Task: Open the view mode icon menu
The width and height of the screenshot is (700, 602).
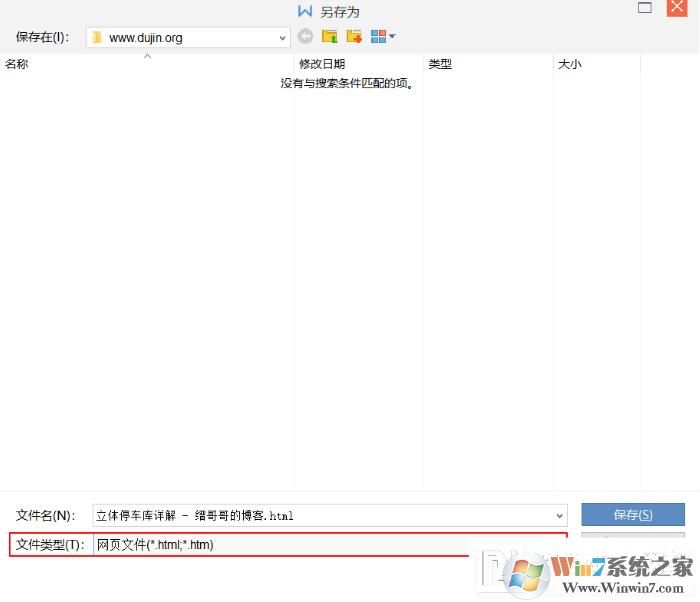Action: point(378,37)
